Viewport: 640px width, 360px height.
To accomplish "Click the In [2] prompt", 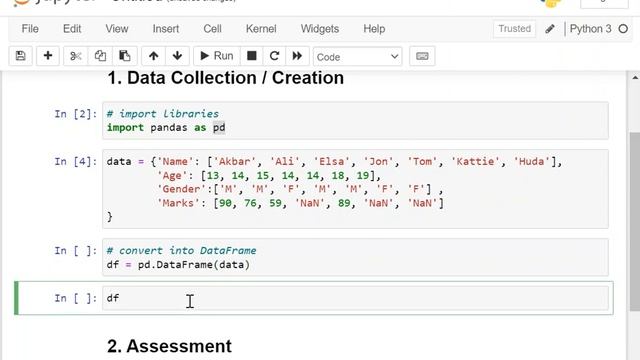I will click(x=76, y=114).
